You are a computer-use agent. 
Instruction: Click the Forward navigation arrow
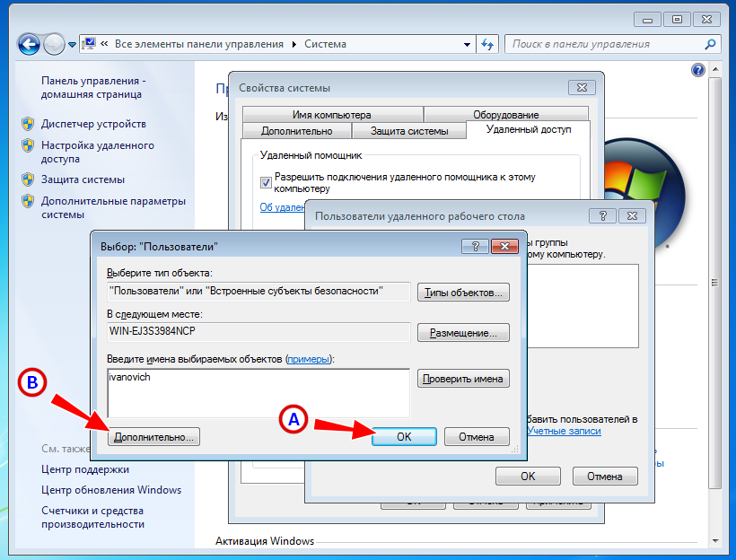(54, 45)
